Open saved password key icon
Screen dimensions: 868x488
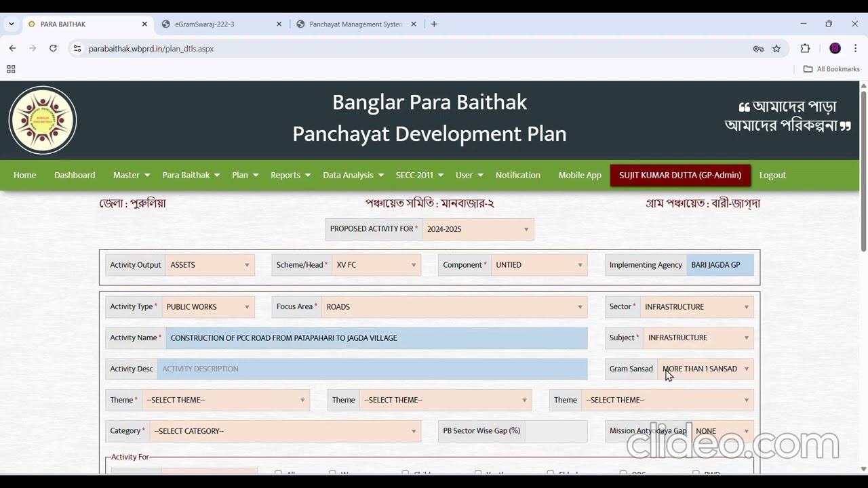[x=758, y=49]
